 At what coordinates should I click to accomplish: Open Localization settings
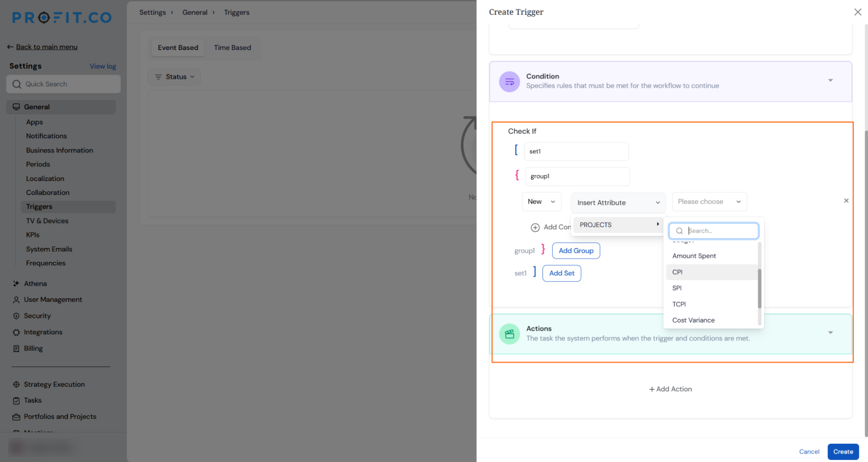pos(45,179)
